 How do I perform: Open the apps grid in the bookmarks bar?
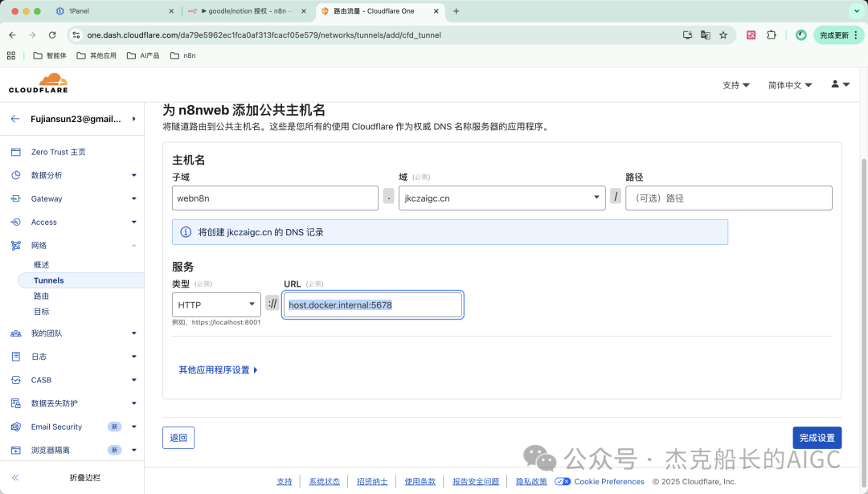11,55
